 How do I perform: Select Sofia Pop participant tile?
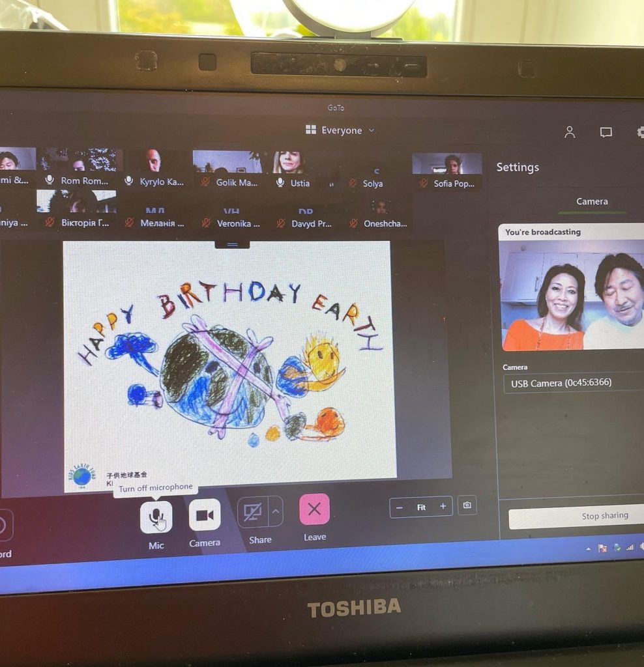point(447,172)
